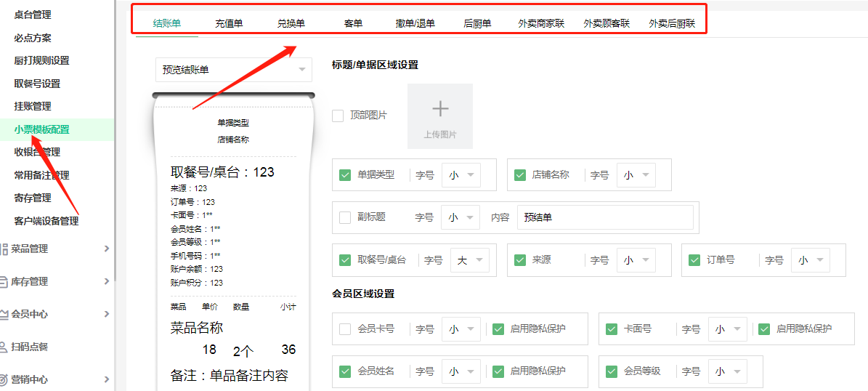868x391 pixels.
Task: Open 桌台管理 in the sidebar
Action: (33, 15)
